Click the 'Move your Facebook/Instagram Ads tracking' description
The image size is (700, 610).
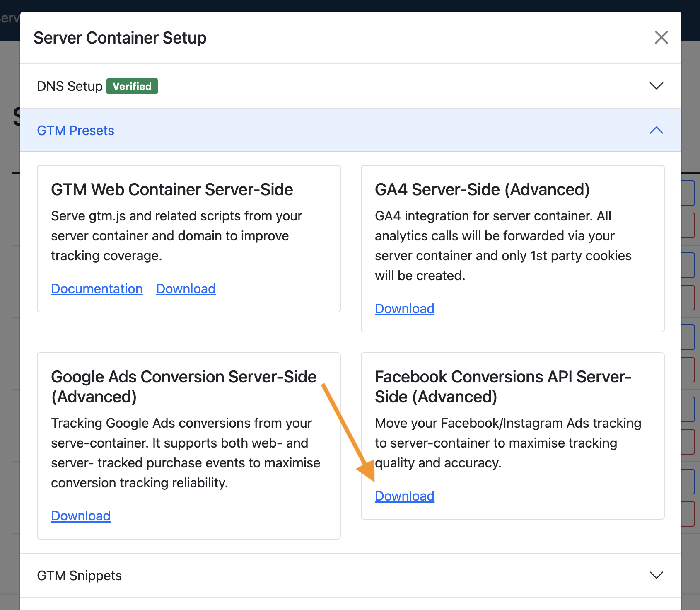pyautogui.click(x=508, y=443)
